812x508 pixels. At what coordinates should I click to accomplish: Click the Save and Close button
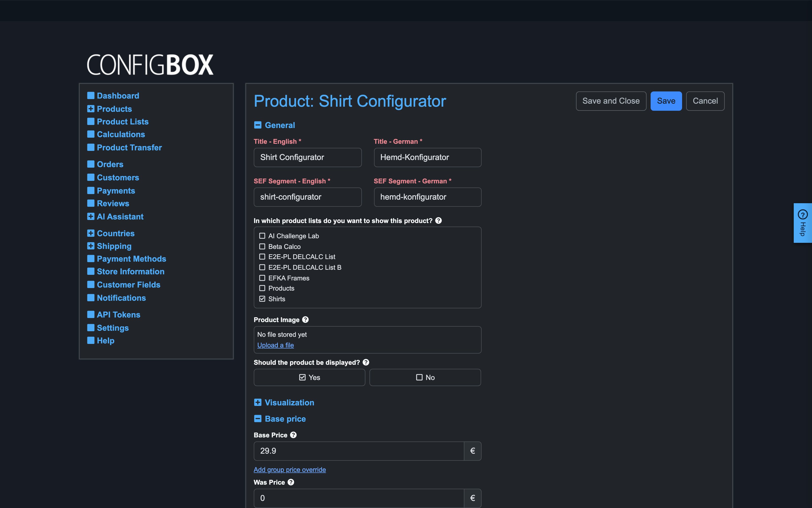coord(611,101)
